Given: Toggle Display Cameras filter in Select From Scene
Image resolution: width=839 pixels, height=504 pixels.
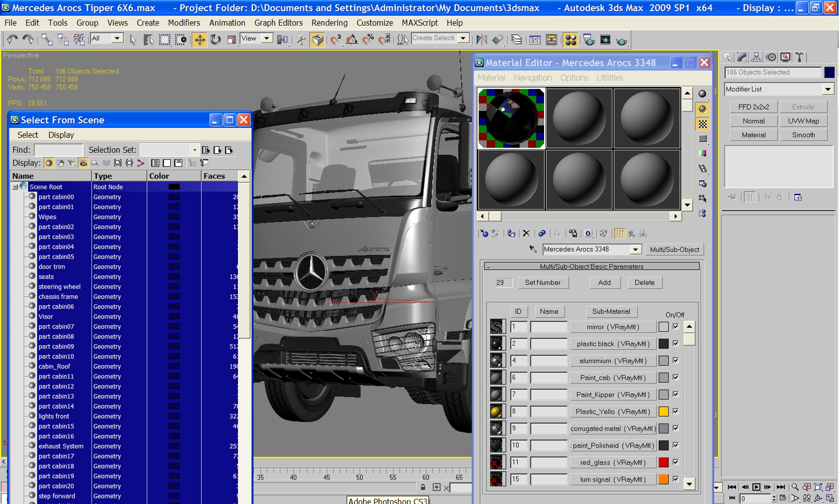Looking at the screenshot, I should (83, 163).
